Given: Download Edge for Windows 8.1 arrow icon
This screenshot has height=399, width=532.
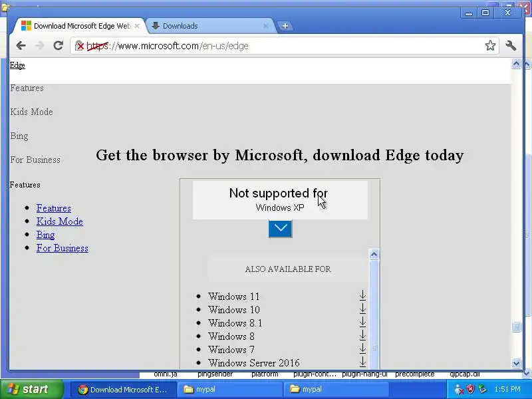Looking at the screenshot, I should pyautogui.click(x=362, y=322).
